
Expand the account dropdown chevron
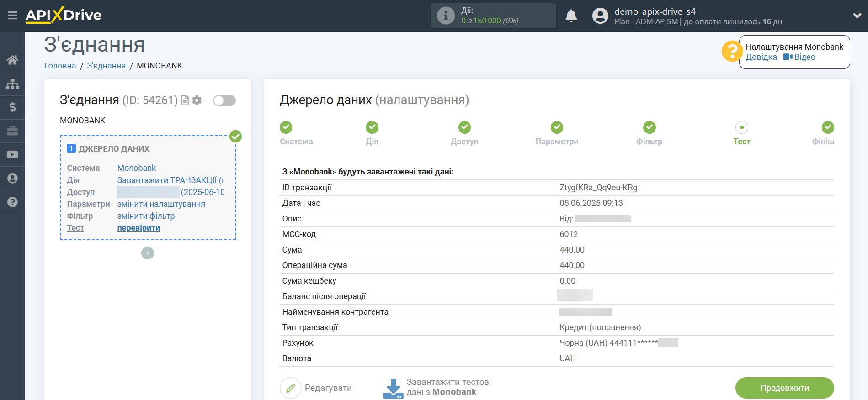pyautogui.click(x=857, y=16)
